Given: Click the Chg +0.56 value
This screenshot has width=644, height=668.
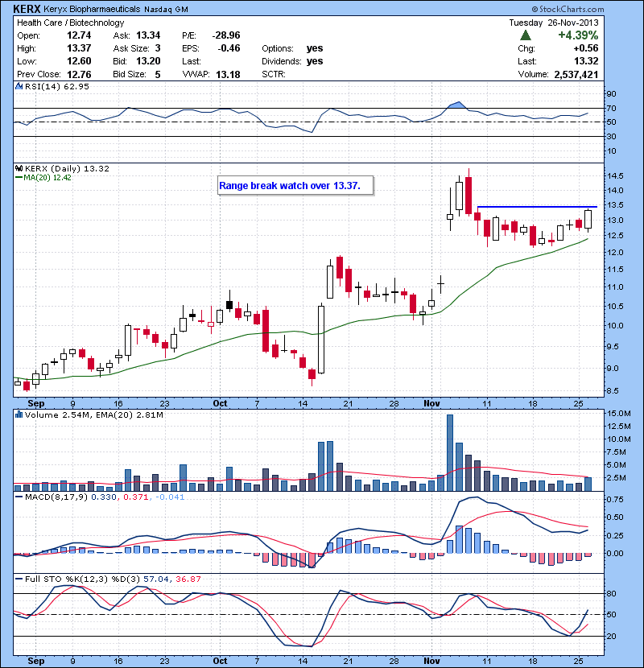Looking at the screenshot, I should pos(586,48).
